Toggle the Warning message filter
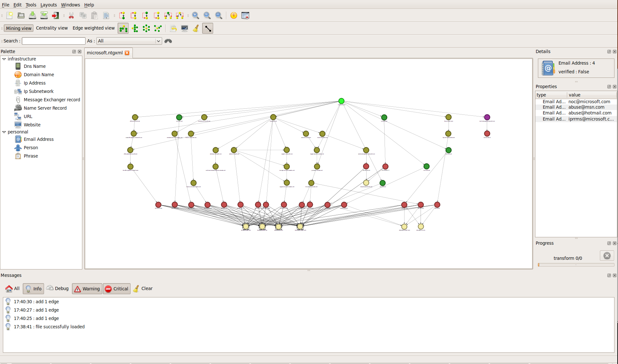The image size is (618, 364). click(87, 289)
